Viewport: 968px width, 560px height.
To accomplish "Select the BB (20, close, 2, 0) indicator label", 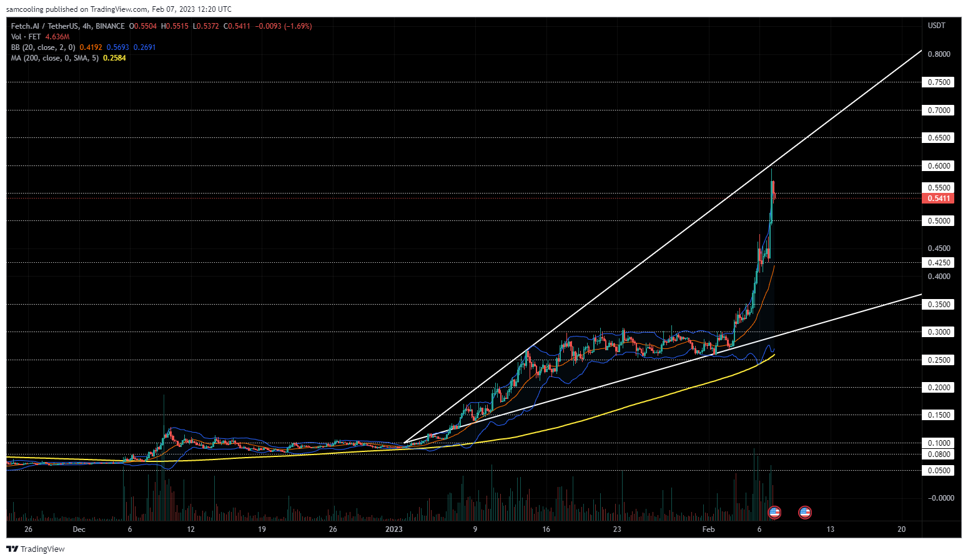I will coord(43,47).
